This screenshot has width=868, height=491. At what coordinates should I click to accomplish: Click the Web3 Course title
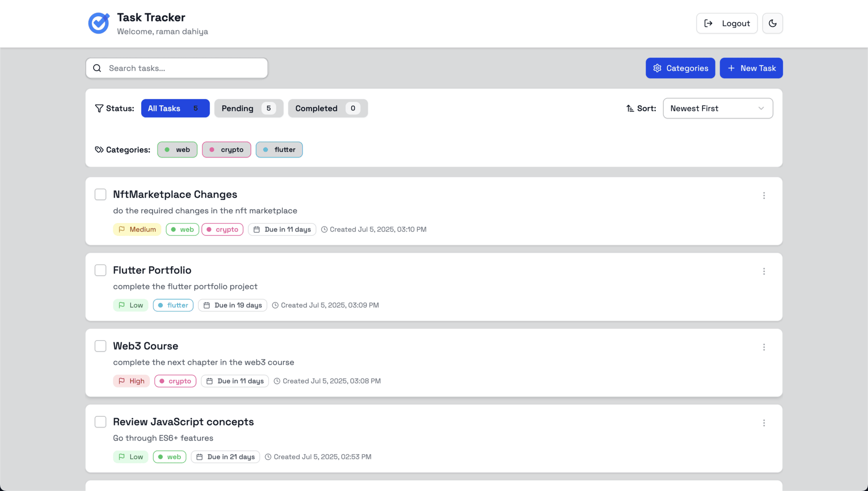pos(145,346)
